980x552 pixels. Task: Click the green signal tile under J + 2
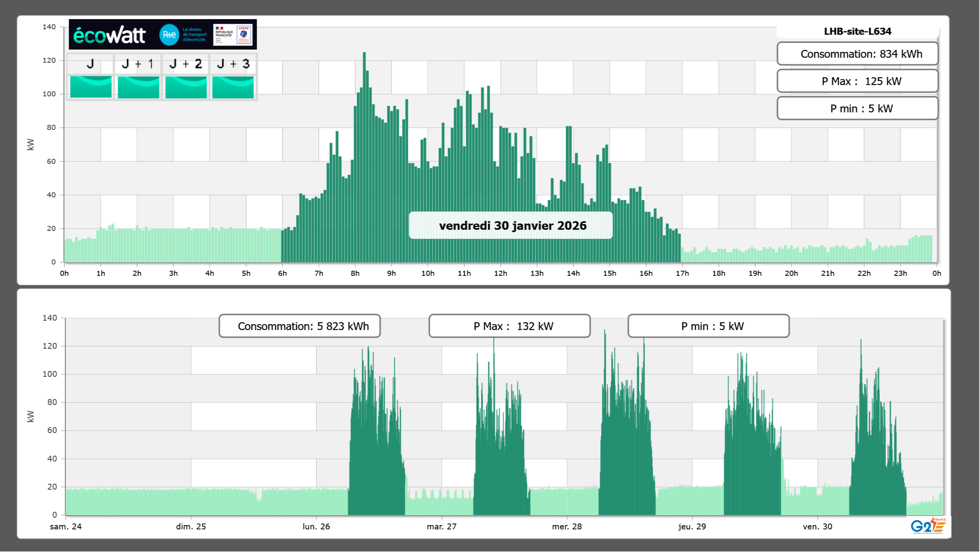(x=186, y=87)
